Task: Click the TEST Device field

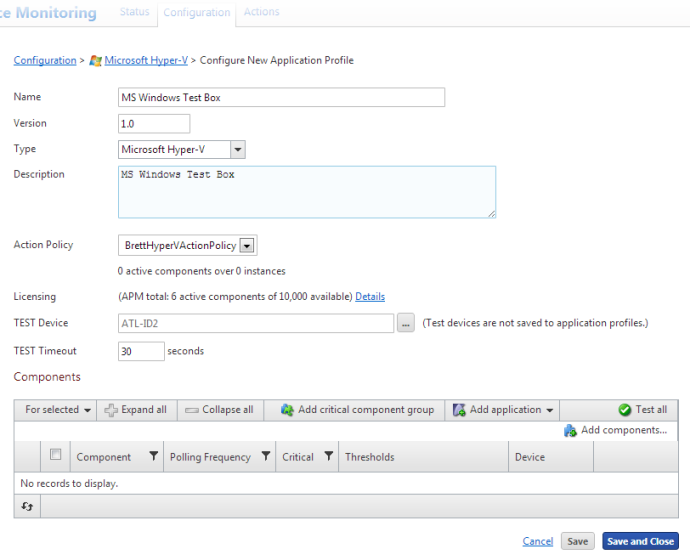Action: click(256, 323)
